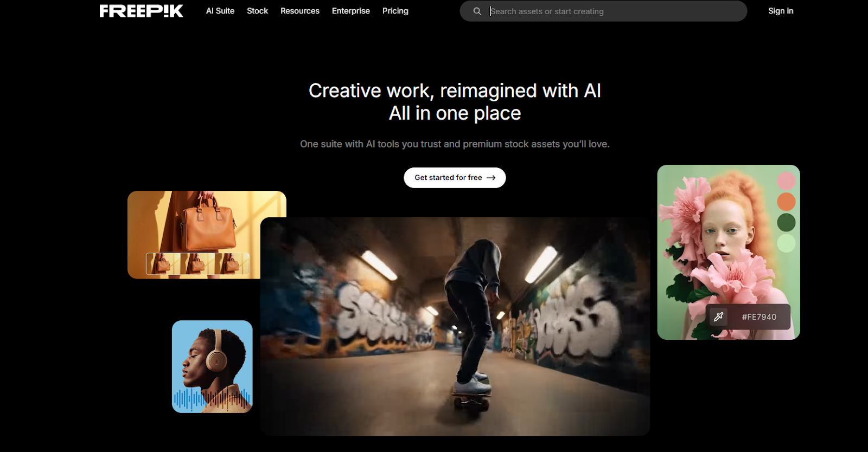Click the #FE7940 hex color label
Screen dimensions: 868x452
coord(759,317)
